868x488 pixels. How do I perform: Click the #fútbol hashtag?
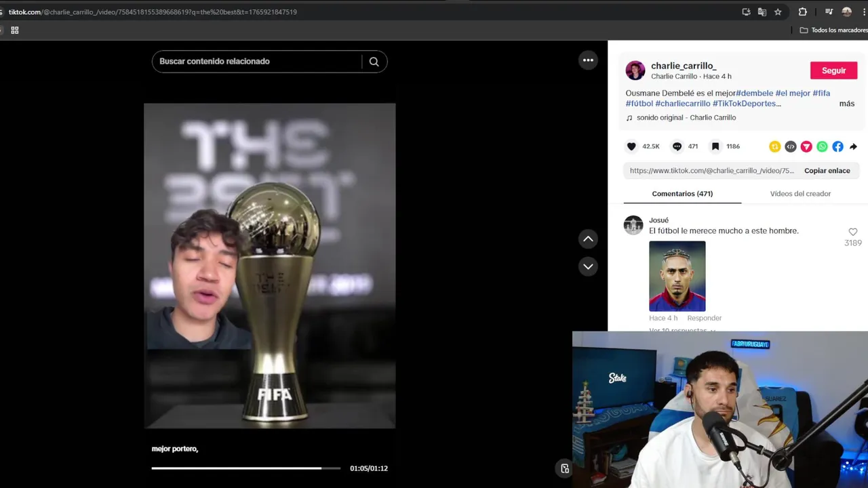point(639,104)
